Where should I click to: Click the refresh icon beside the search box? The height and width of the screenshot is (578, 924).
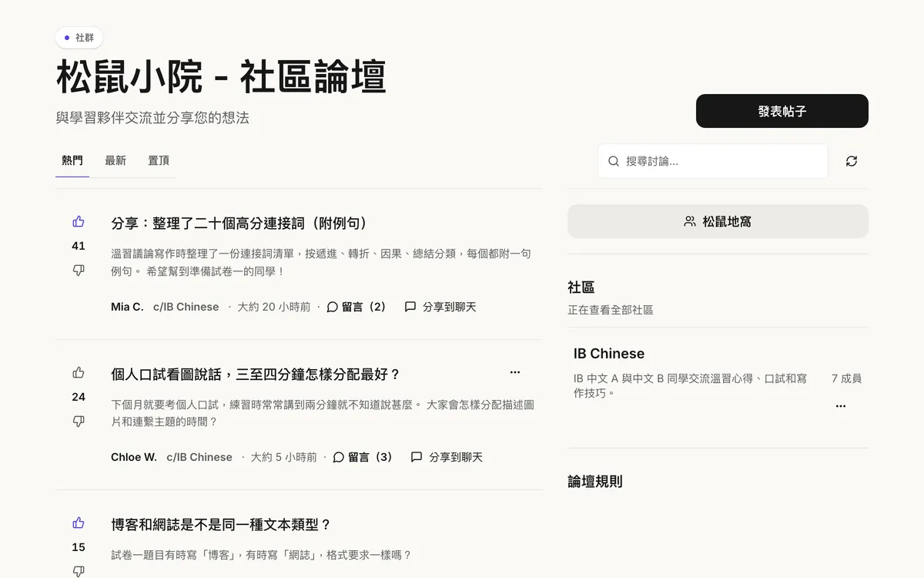(x=852, y=161)
